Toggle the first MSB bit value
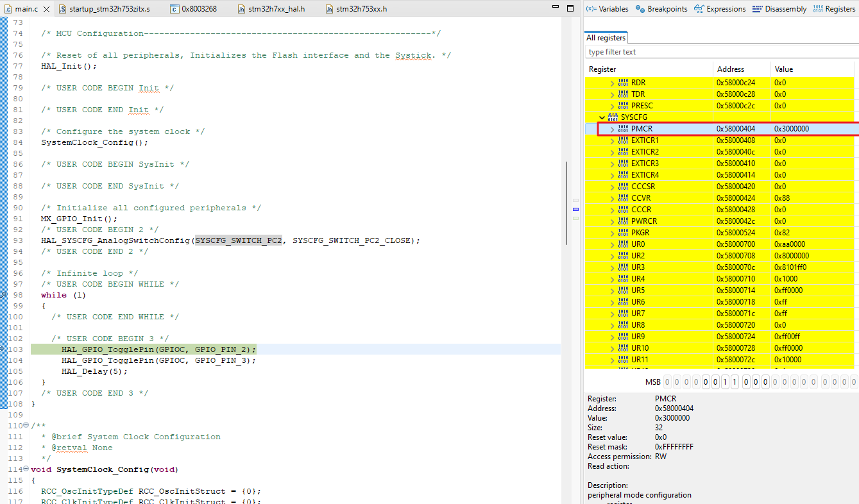The image size is (859, 504). pos(668,382)
